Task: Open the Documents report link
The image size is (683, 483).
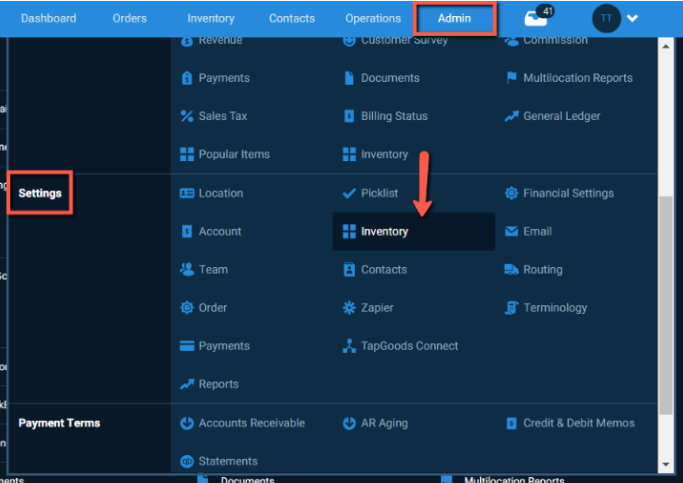Action: [390, 78]
